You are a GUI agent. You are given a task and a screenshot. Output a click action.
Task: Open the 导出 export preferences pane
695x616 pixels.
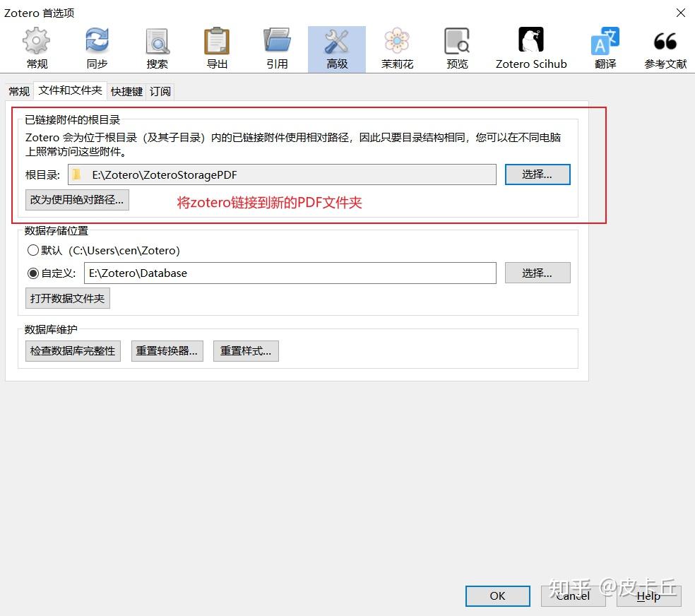[x=218, y=49]
